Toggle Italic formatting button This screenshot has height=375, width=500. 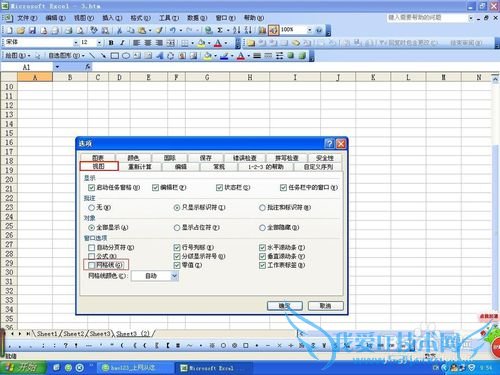(x=122, y=43)
